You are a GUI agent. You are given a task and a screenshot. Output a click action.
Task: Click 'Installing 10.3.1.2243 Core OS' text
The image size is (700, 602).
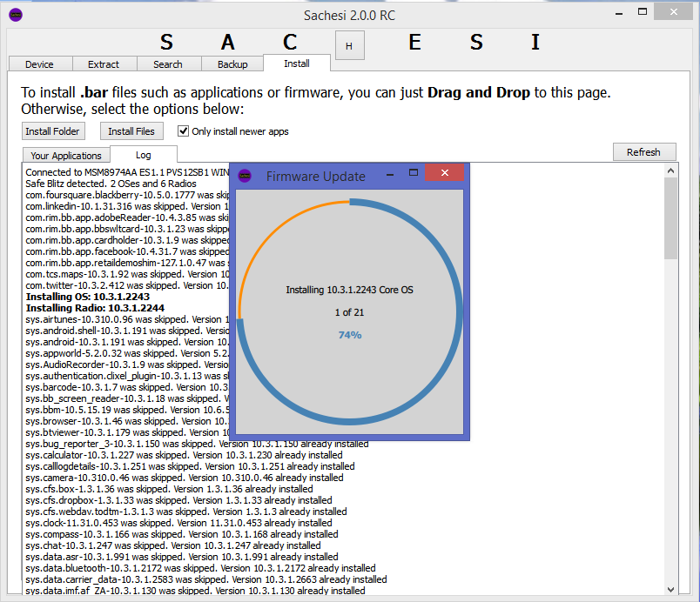pos(349,290)
